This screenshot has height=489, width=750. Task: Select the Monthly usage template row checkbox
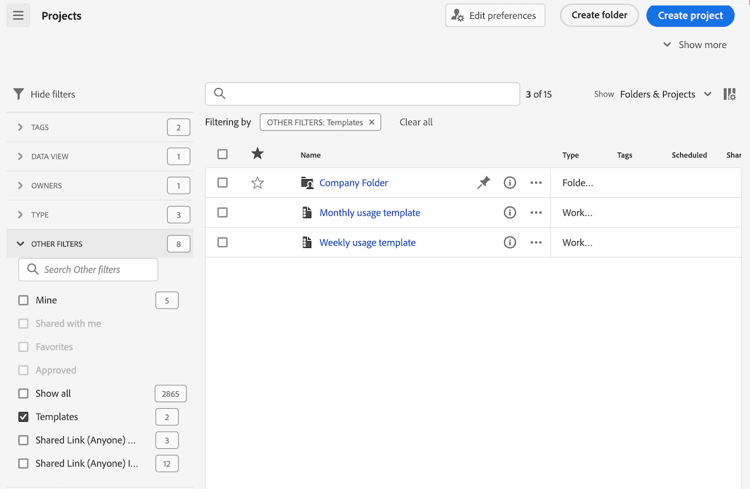tap(223, 213)
